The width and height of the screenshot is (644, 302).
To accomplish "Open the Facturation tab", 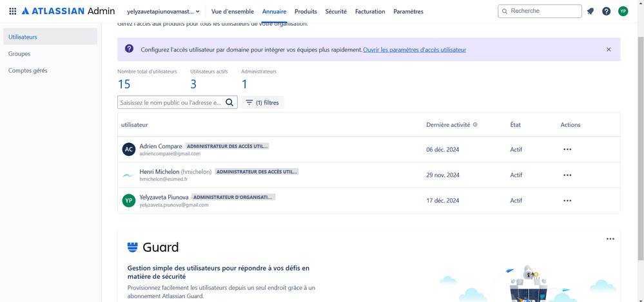I will tap(370, 12).
